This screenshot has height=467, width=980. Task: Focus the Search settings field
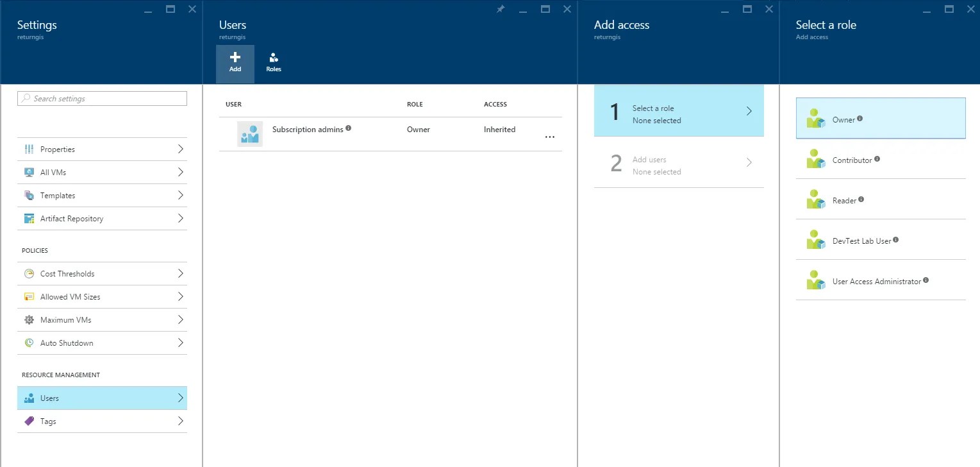click(103, 98)
